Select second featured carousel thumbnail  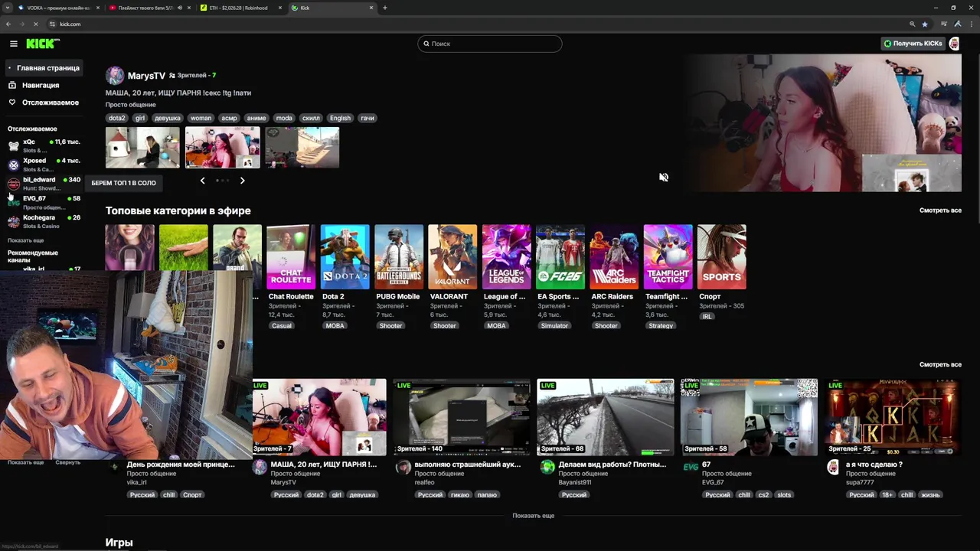(222, 147)
